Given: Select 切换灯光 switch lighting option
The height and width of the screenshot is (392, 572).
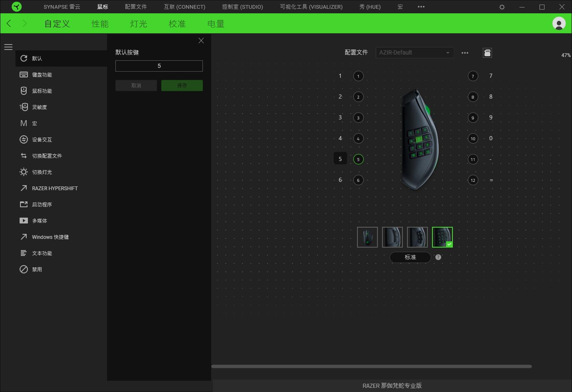Looking at the screenshot, I should click(x=61, y=172).
